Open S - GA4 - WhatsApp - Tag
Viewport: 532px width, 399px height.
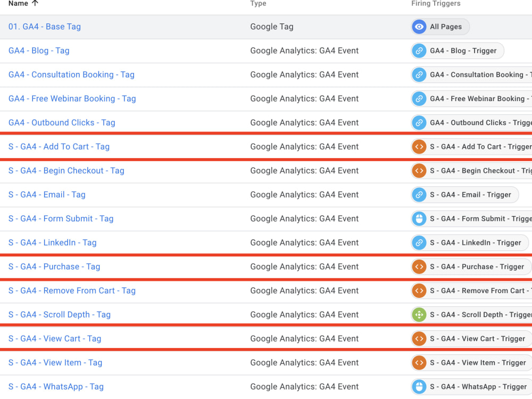[56, 387]
